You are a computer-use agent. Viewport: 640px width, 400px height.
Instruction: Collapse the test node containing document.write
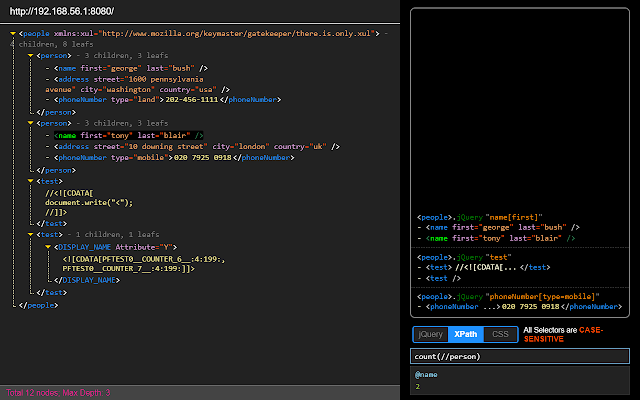(x=31, y=181)
